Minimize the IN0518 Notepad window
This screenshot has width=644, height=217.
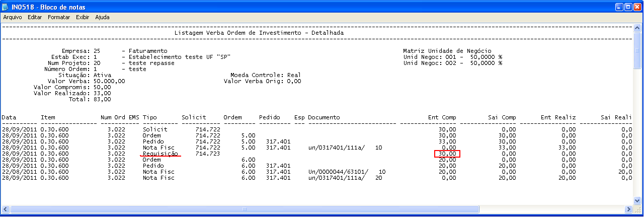point(619,7)
